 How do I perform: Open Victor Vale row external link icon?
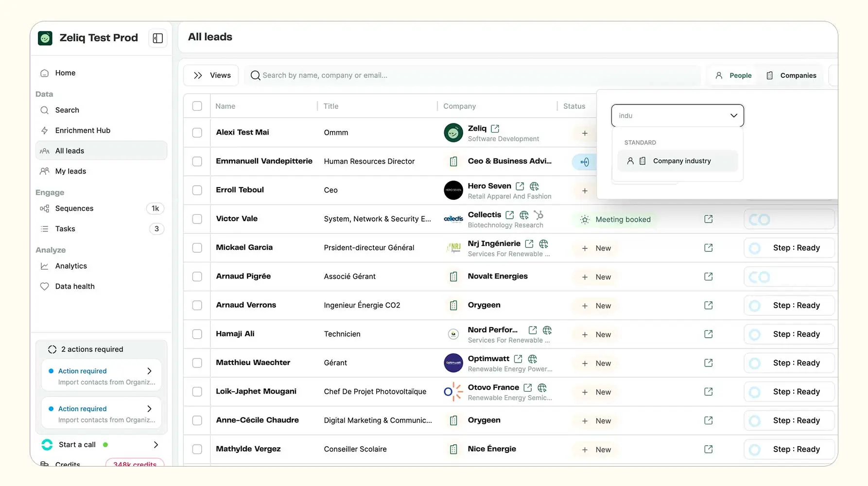pos(709,219)
